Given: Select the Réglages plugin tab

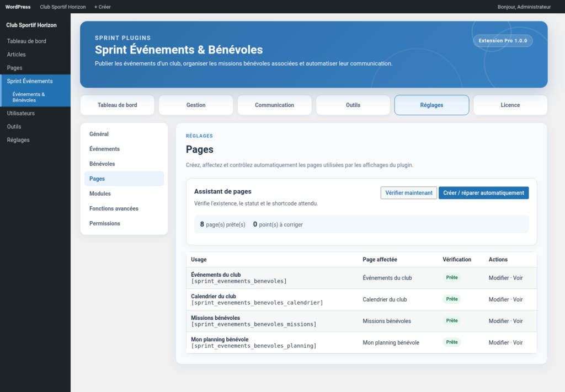Looking at the screenshot, I should 431,105.
